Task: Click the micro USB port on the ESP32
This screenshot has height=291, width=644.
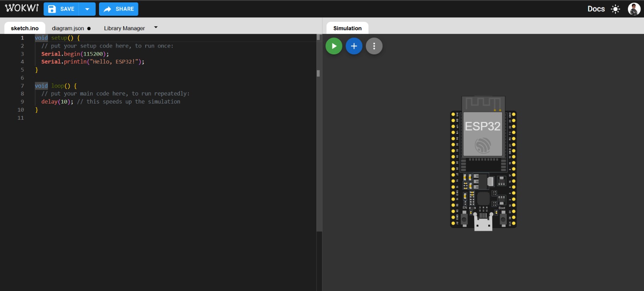Action: point(483,223)
